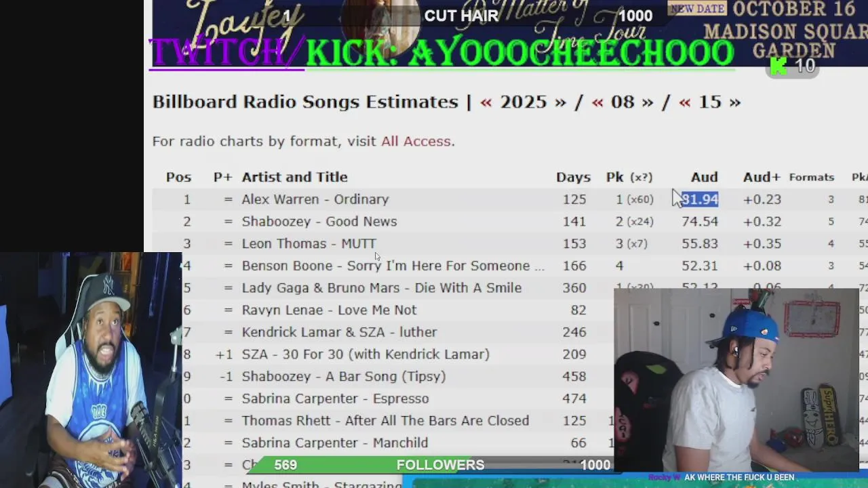Go to previous year arrow before 2025
The height and width of the screenshot is (488, 868).
[486, 102]
